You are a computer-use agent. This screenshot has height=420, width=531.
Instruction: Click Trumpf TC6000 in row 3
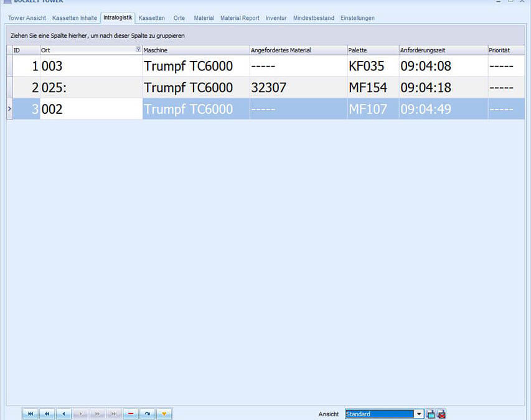click(196, 109)
